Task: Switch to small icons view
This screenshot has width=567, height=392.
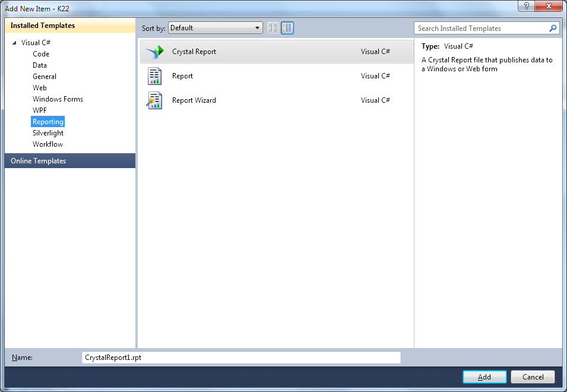Action: [273, 28]
